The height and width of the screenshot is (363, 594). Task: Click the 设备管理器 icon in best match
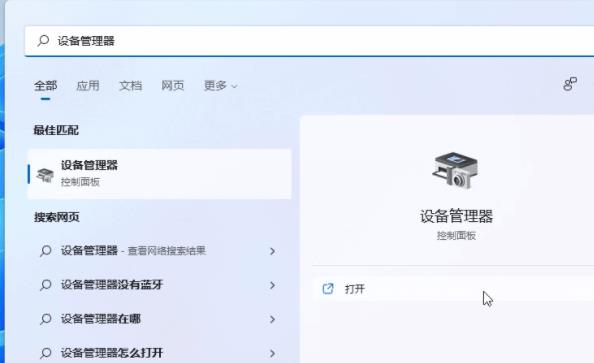click(x=45, y=175)
